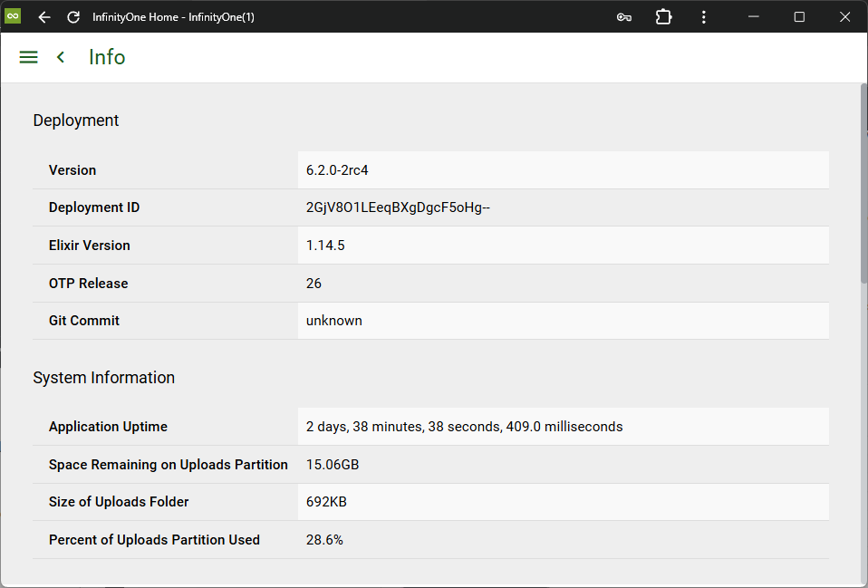The image size is (868, 588).
Task: Select OTP Release value 26
Action: coord(313,284)
